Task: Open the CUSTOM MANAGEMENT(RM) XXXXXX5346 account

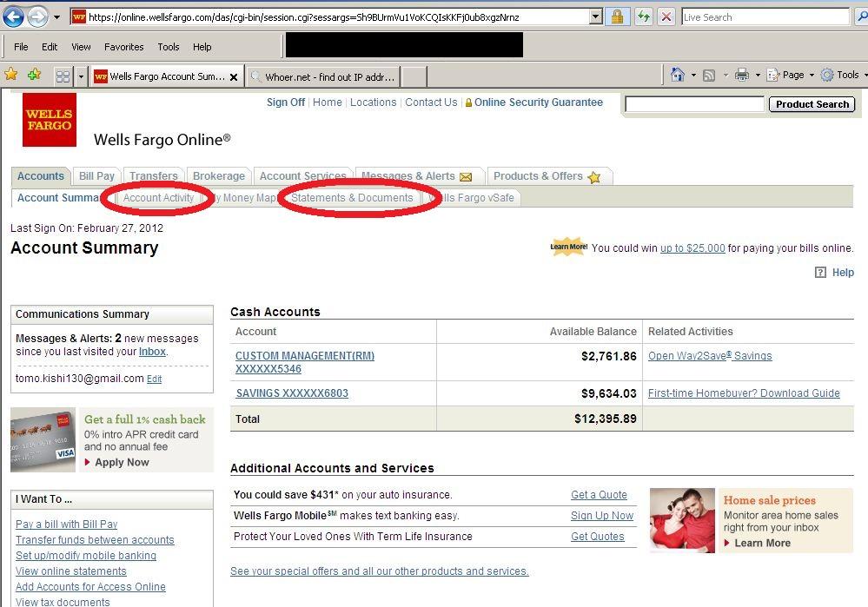Action: click(x=305, y=362)
